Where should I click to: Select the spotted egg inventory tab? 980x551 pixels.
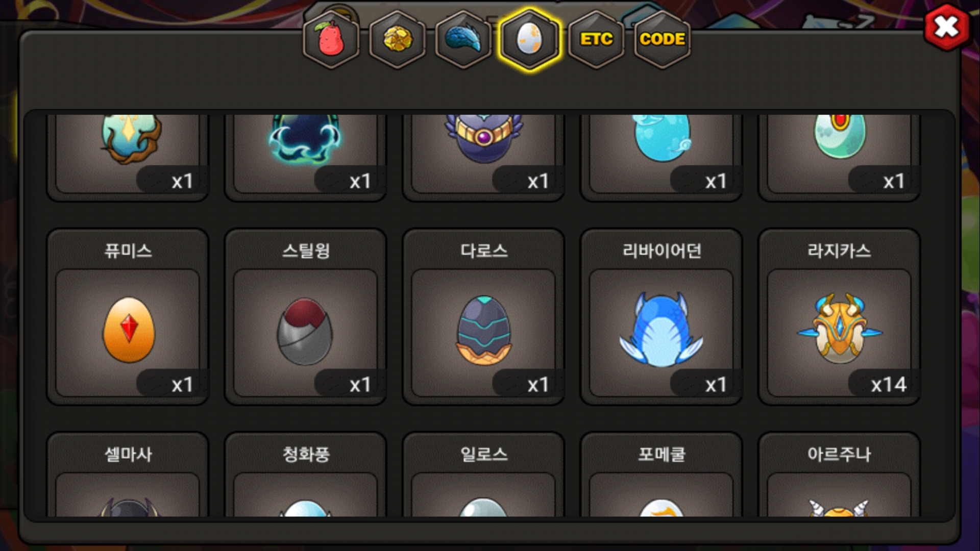(529, 39)
